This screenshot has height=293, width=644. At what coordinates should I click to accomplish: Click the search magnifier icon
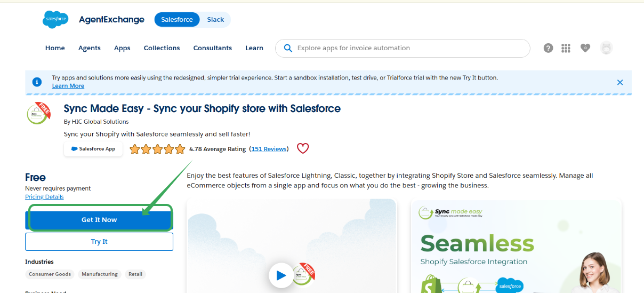point(288,48)
